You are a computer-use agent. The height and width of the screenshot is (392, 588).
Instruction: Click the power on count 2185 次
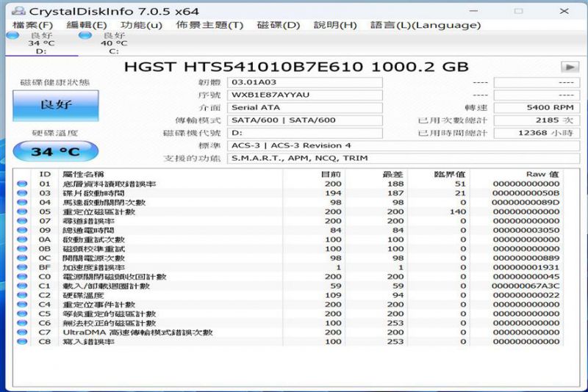537,120
